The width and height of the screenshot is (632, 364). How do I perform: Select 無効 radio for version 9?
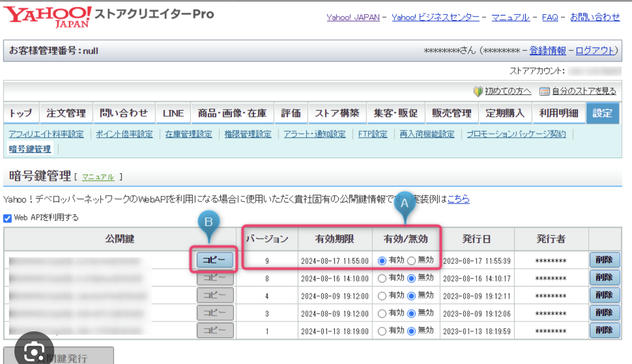coord(411,261)
